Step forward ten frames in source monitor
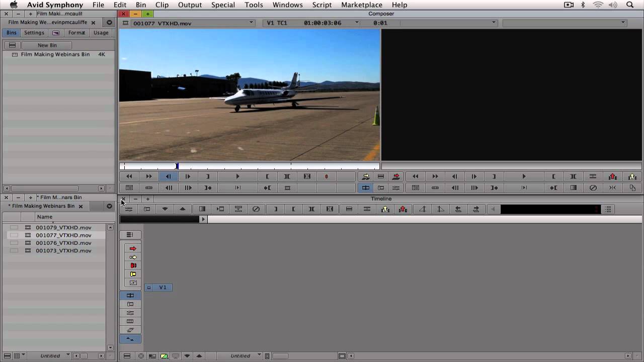 coord(188,188)
